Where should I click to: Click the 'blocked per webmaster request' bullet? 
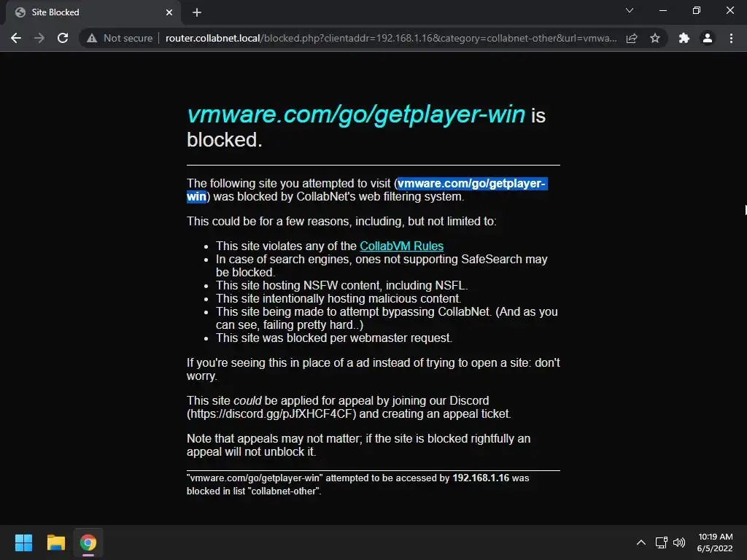pos(334,338)
